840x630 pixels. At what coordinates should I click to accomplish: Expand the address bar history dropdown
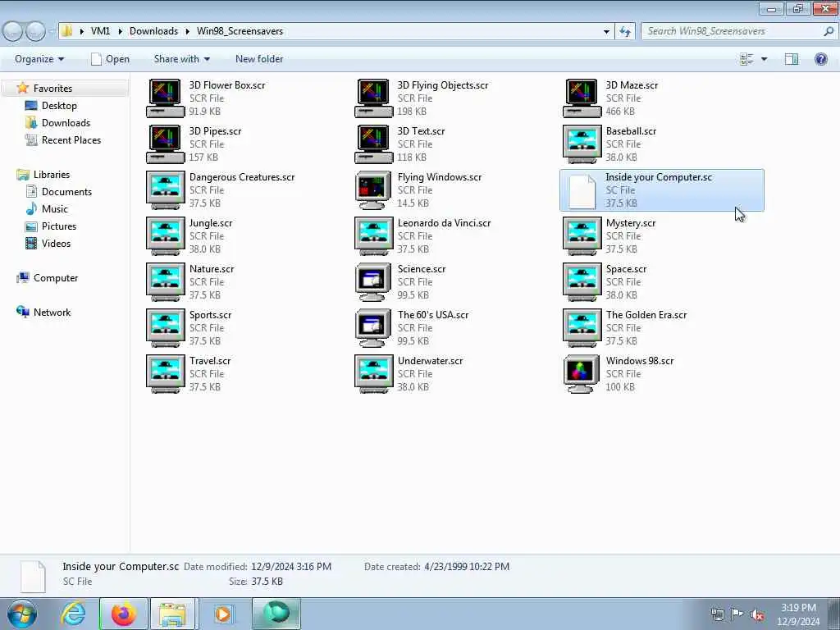pos(606,32)
